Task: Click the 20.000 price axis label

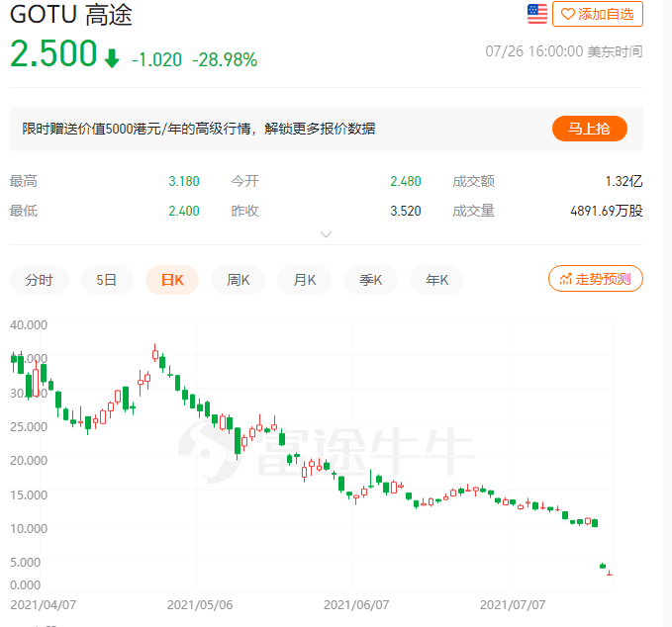Action: tap(29, 461)
